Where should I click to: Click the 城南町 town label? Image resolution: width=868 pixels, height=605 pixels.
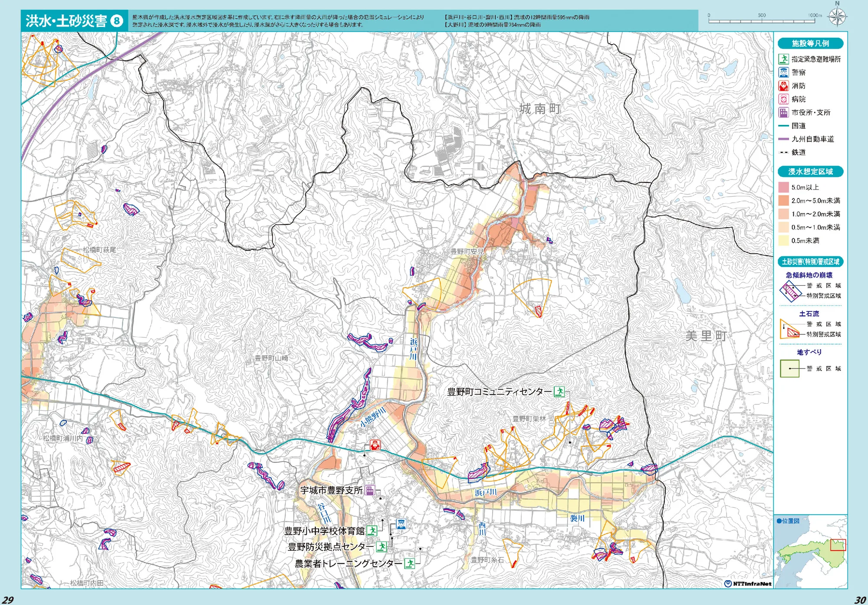(x=540, y=108)
